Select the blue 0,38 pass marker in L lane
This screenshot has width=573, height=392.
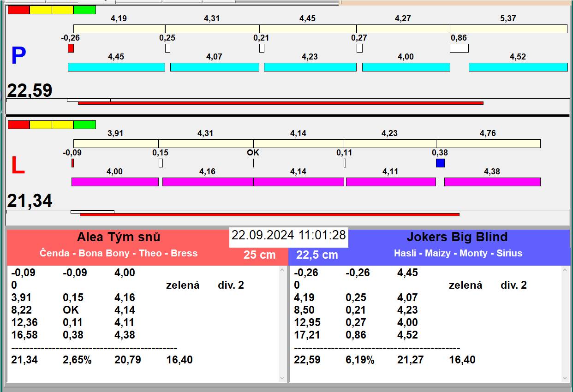(x=440, y=163)
